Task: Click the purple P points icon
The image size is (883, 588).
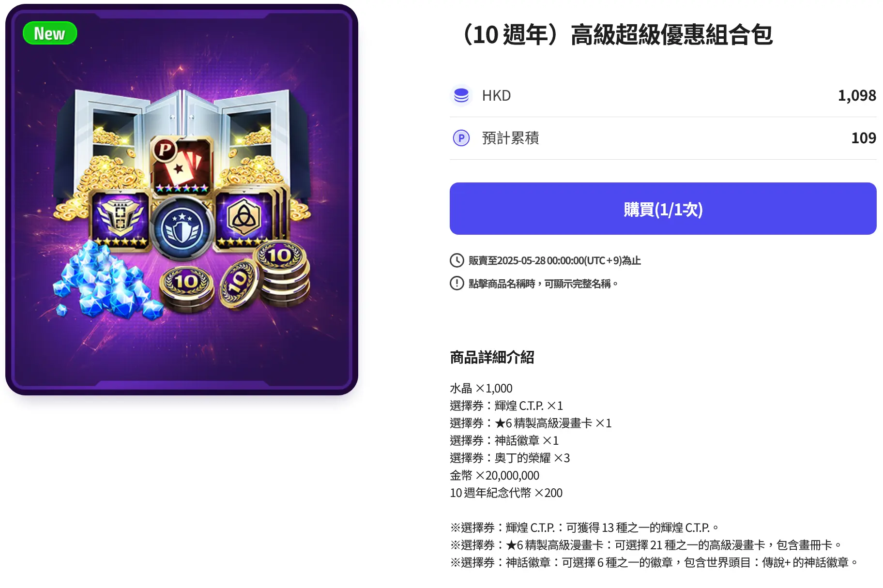Action: tap(461, 138)
